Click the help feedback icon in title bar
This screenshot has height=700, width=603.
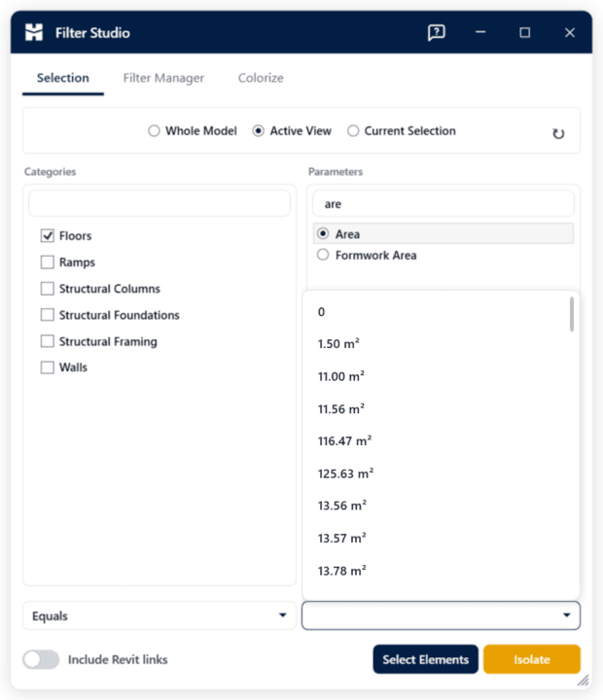[436, 33]
